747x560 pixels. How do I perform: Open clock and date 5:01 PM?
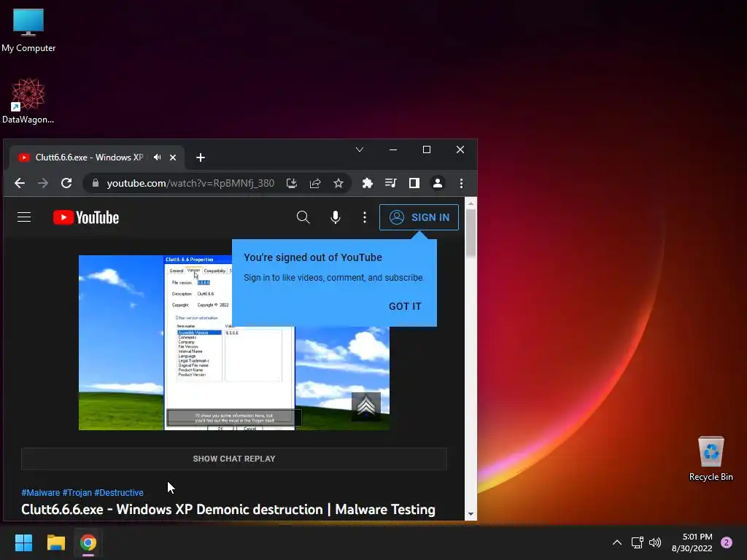click(692, 542)
